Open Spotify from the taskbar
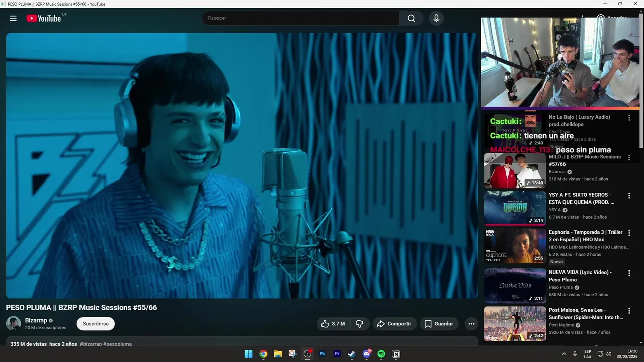The image size is (644, 362). point(381,354)
